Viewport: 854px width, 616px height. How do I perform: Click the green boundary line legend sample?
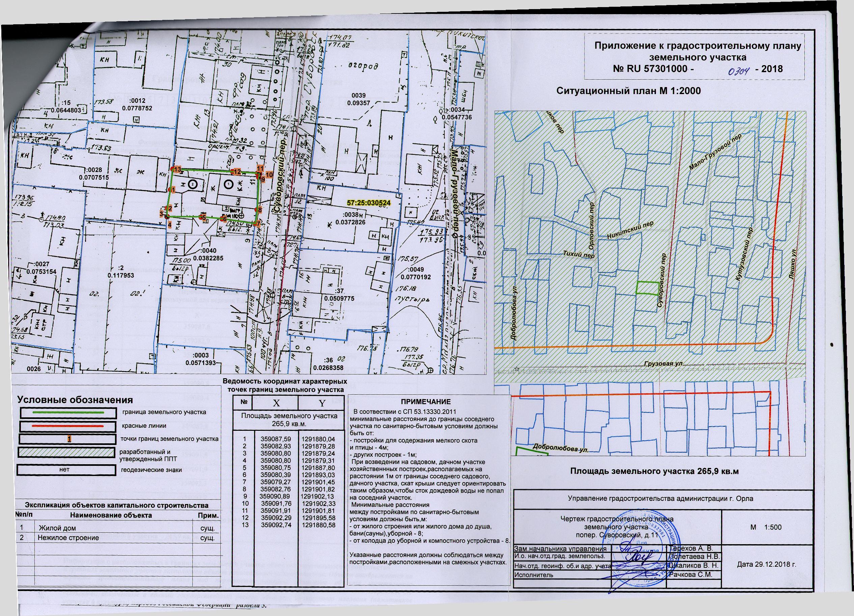pos(68,413)
